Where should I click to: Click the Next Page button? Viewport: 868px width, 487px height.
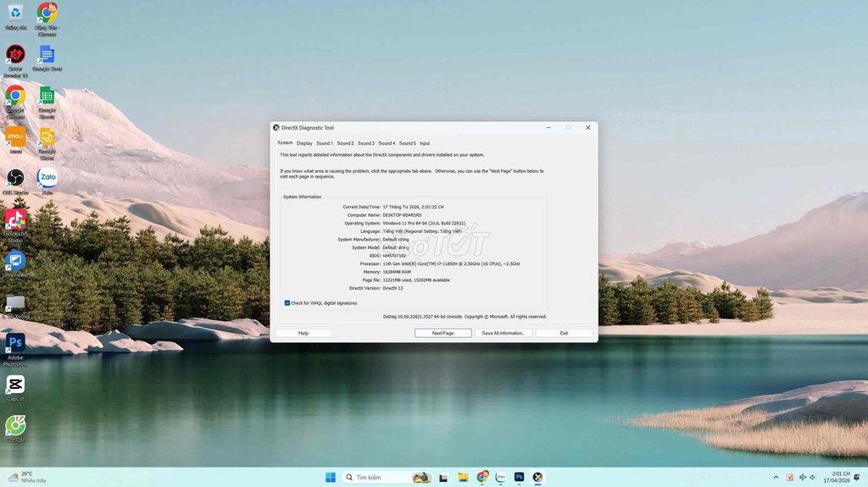point(442,333)
